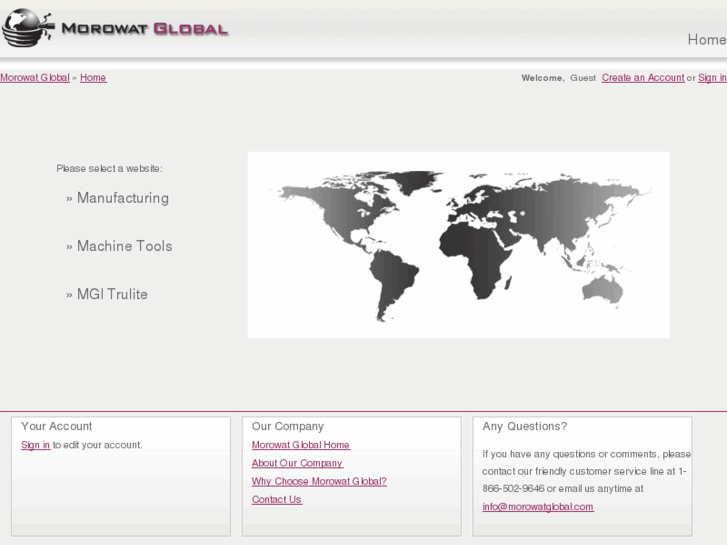
Task: Click Sign in under Your Account
Action: click(35, 445)
